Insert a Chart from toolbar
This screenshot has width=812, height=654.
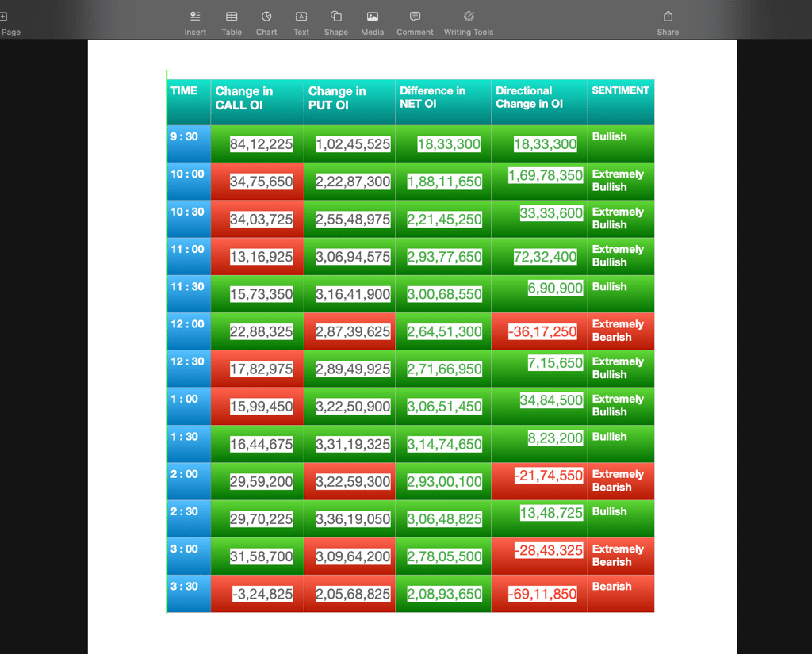(266, 23)
